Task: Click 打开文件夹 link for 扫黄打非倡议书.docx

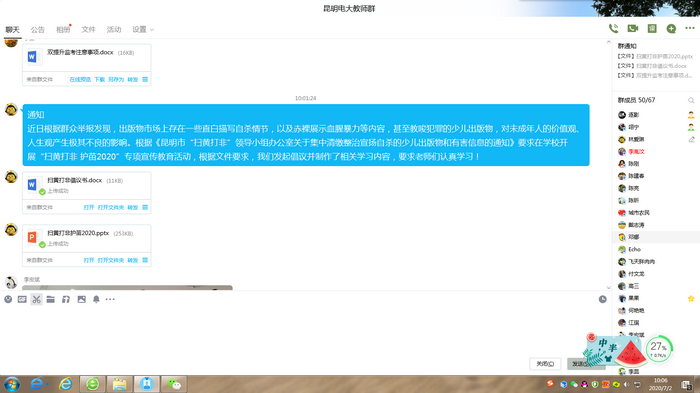Action: (111, 207)
